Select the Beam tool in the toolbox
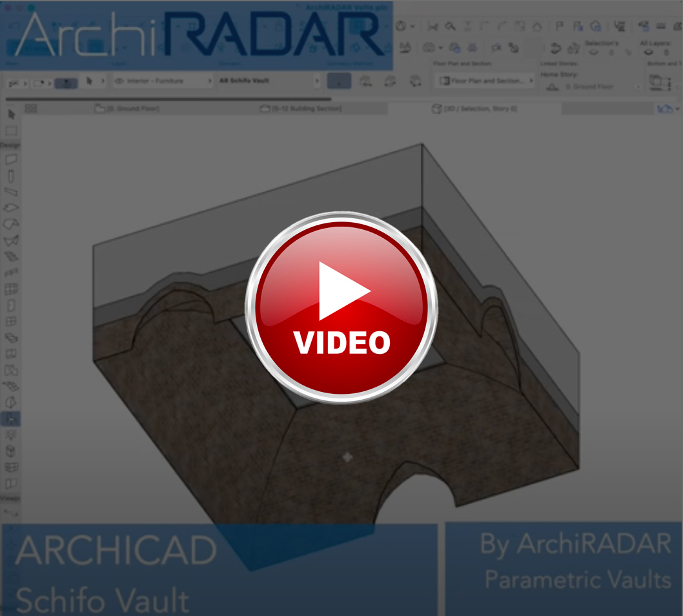Image resolution: width=683 pixels, height=616 pixels. [x=11, y=192]
